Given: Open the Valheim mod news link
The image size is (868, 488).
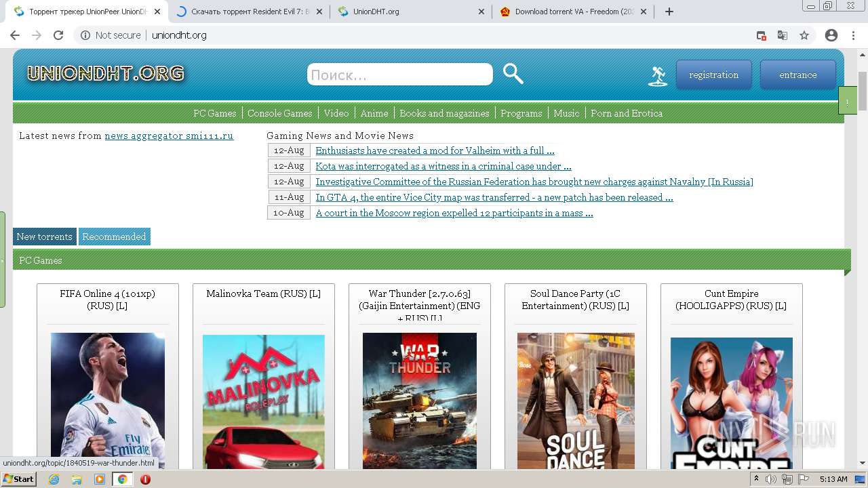Looking at the screenshot, I should 435,150.
